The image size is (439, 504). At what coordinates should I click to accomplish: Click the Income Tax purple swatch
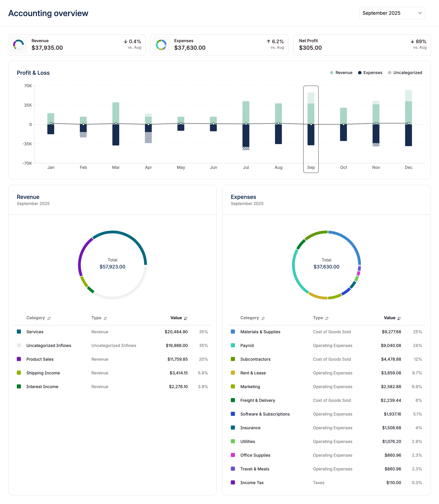pos(233,482)
